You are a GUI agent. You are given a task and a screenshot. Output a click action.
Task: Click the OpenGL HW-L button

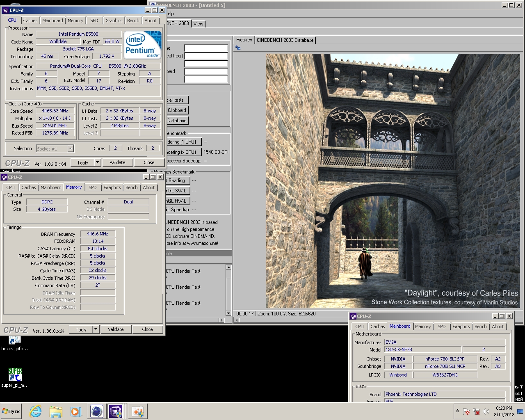click(x=178, y=201)
